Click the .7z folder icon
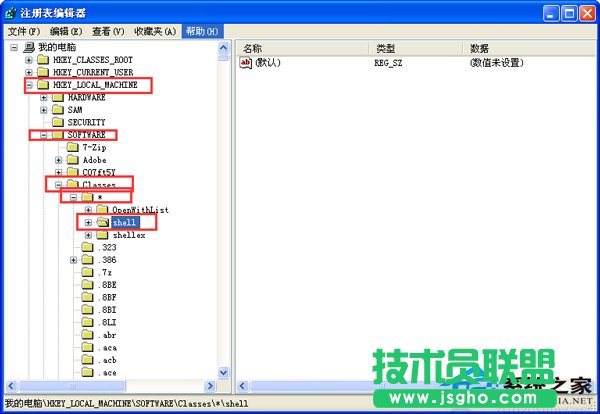Screen dimensions: 600x414 point(88,272)
